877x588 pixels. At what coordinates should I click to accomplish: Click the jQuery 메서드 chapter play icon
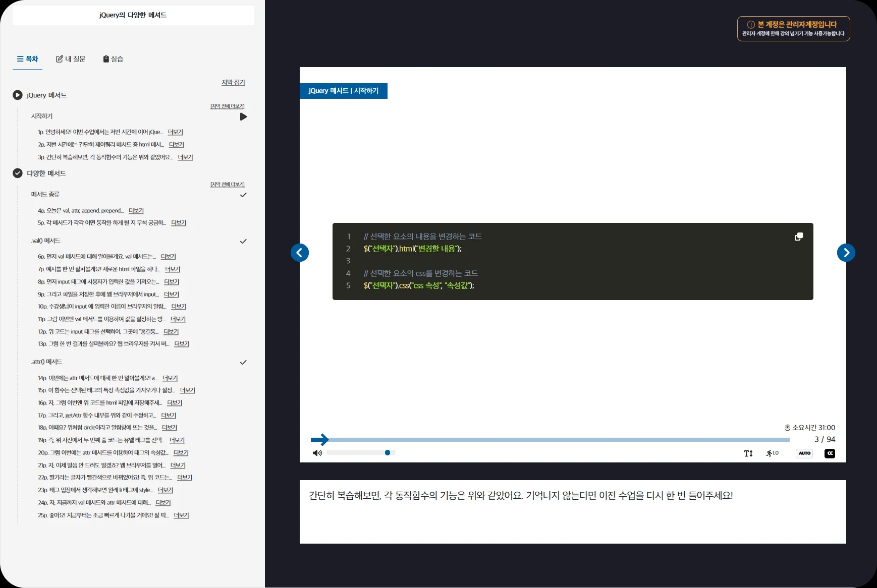[18, 95]
